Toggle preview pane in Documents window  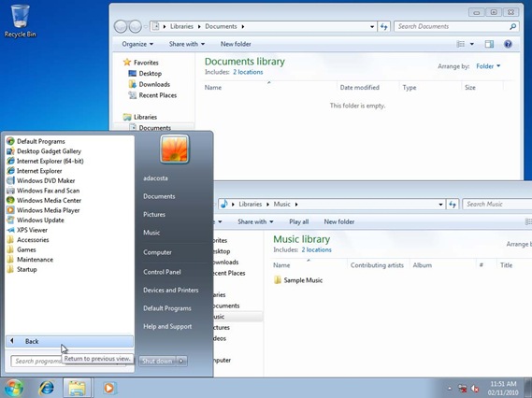(489, 44)
